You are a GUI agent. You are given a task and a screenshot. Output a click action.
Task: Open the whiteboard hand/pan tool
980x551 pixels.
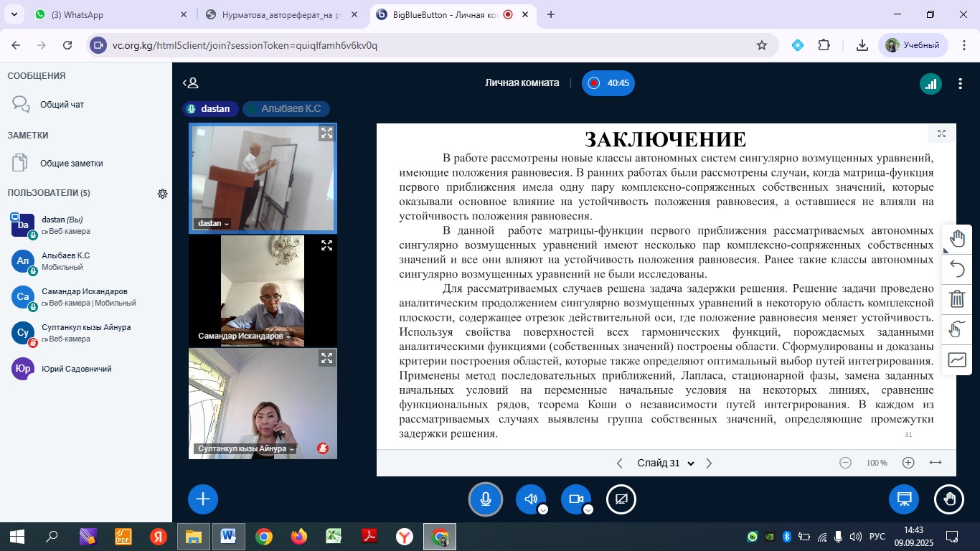coord(957,239)
